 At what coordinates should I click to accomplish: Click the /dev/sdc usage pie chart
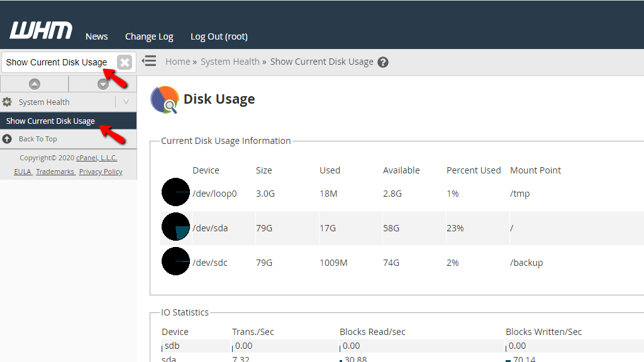175,261
